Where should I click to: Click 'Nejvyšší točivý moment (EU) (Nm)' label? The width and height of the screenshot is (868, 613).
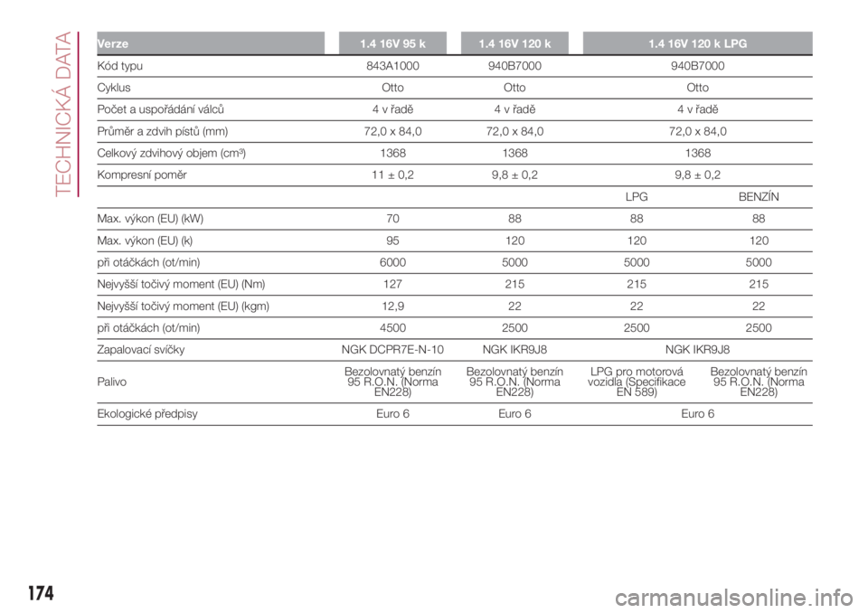[181, 285]
